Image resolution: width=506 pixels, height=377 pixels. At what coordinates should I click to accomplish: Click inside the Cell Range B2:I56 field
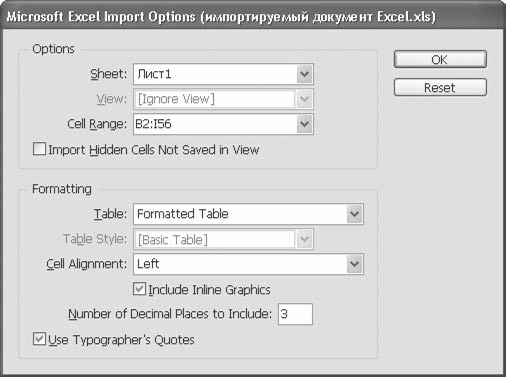(x=215, y=124)
